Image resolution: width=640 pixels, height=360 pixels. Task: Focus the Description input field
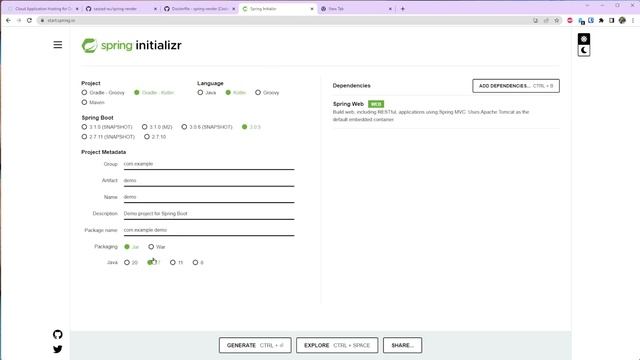click(209, 213)
